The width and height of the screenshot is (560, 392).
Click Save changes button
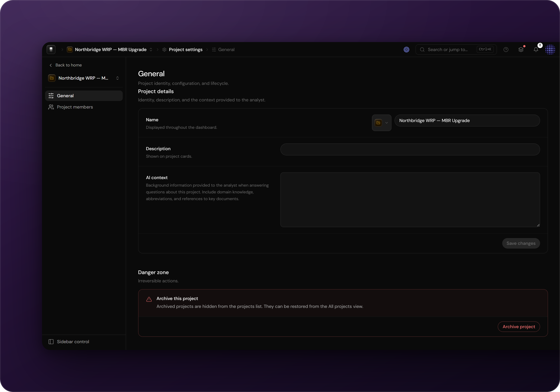(521, 243)
